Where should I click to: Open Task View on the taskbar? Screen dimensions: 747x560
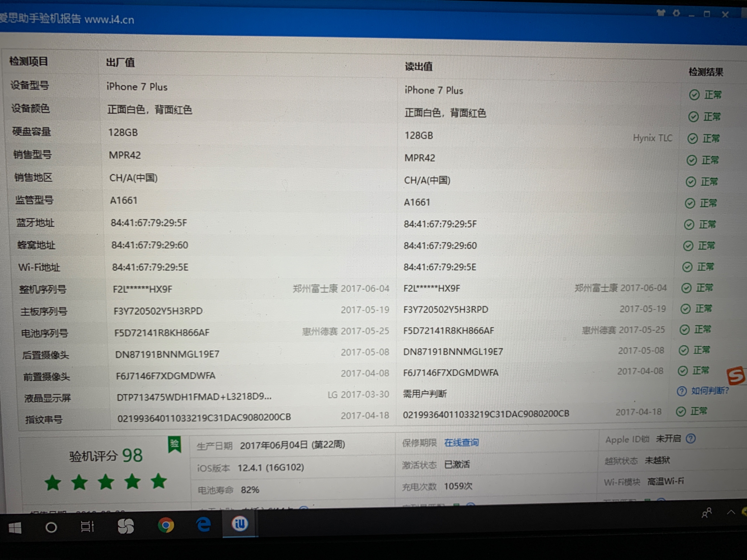[x=87, y=526]
